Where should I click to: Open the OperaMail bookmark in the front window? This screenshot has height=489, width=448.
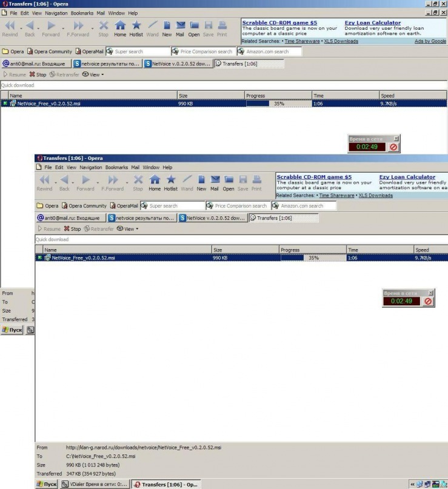[x=124, y=206]
